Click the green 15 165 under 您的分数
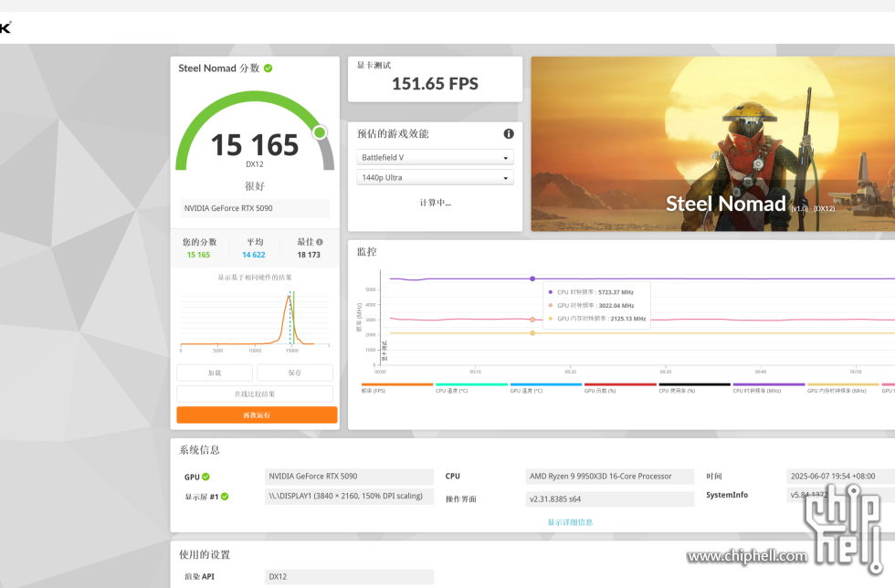The width and height of the screenshot is (895, 588). pos(199,255)
